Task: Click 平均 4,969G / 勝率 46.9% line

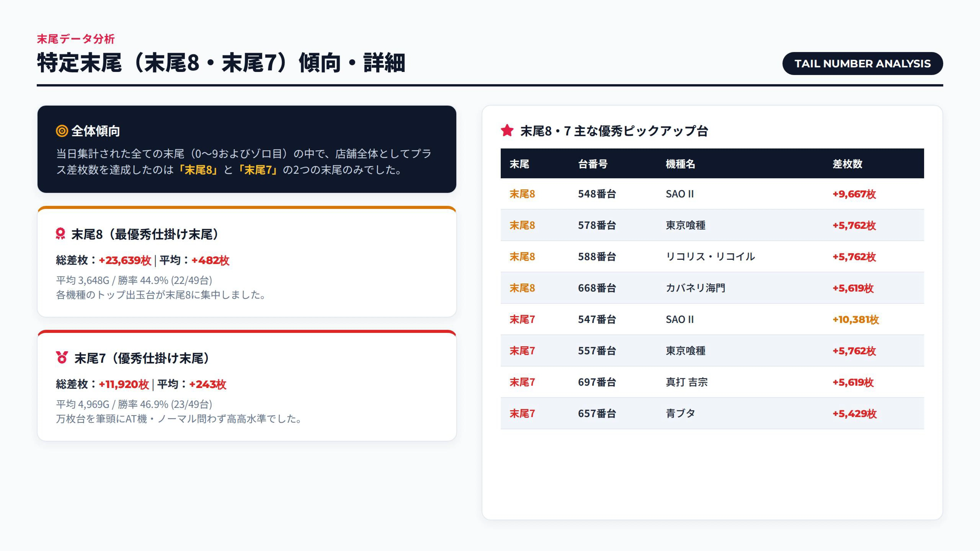Action: [134, 404]
